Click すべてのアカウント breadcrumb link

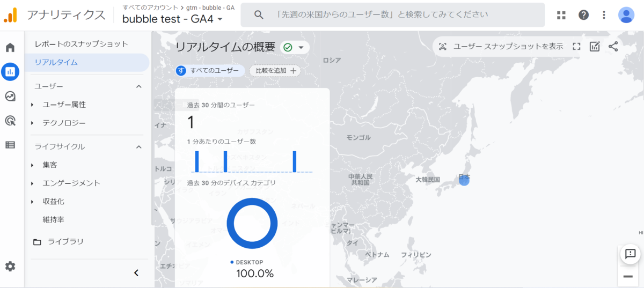150,7
